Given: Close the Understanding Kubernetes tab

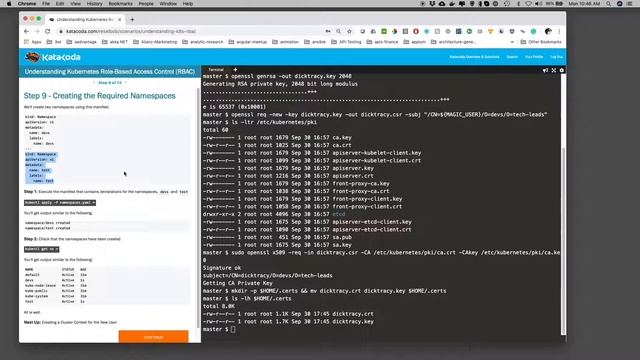Looking at the screenshot, I should (x=120, y=20).
